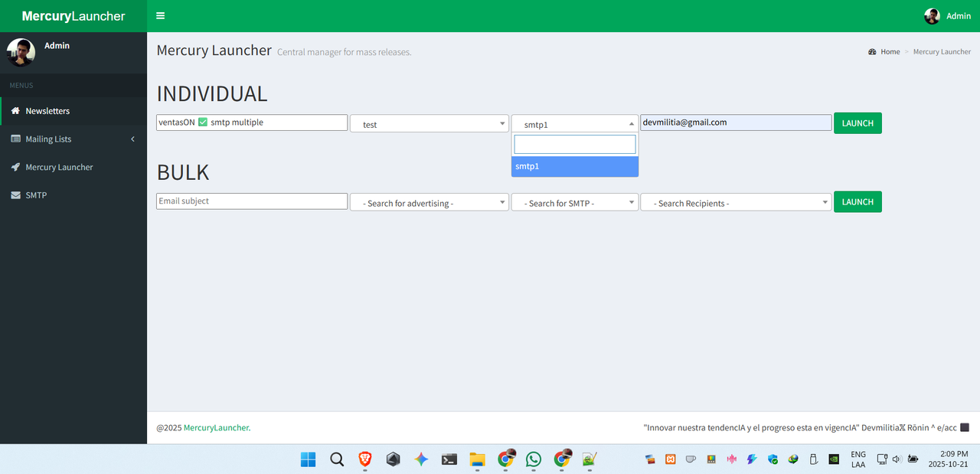Open the notepad-like app at taskbar end

tap(590, 459)
